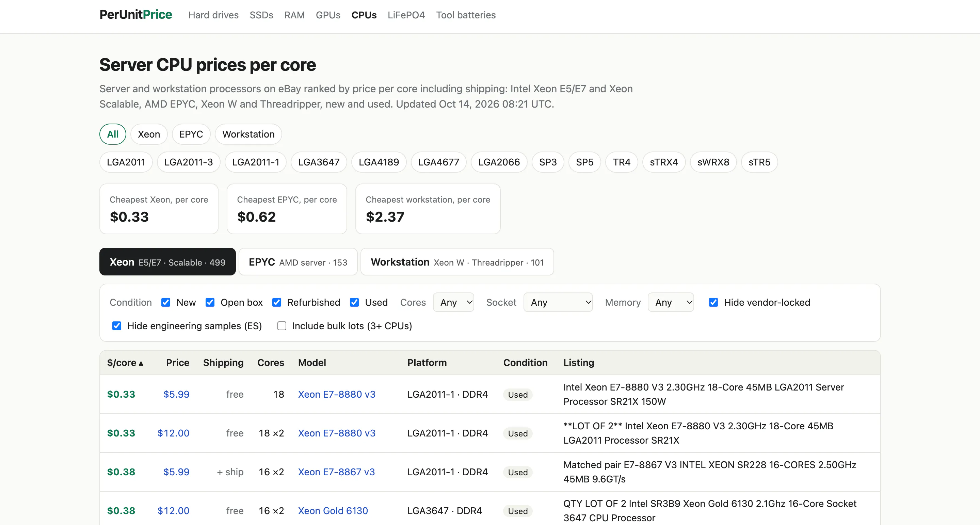Filter by LGA4677 socket pill
980x525 pixels.
tap(439, 162)
